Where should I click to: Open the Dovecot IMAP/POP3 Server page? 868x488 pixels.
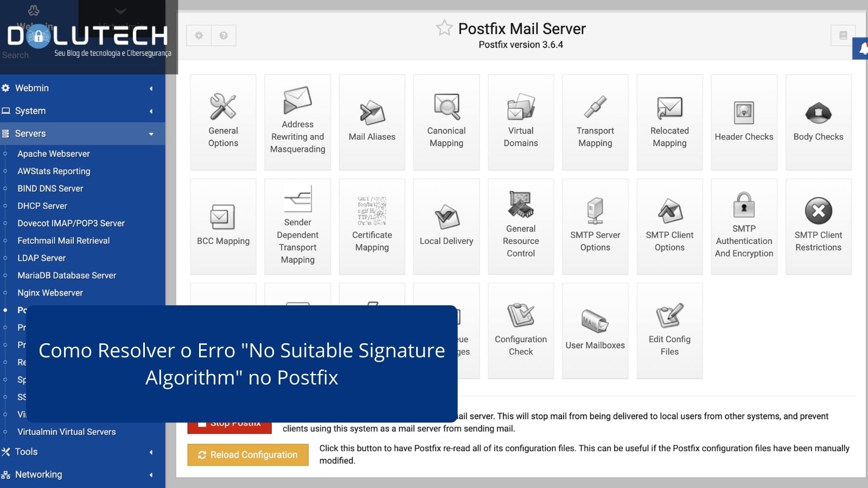point(71,223)
